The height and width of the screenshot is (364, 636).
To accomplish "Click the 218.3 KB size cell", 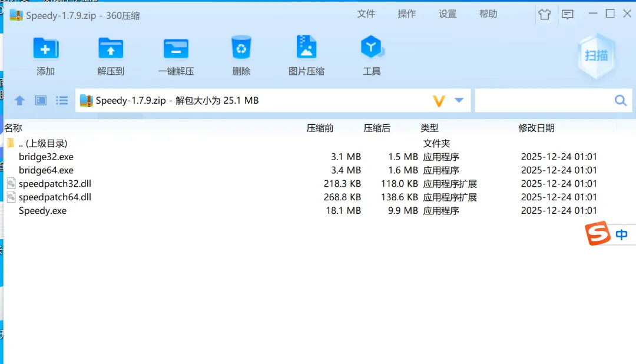I will pyautogui.click(x=342, y=183).
